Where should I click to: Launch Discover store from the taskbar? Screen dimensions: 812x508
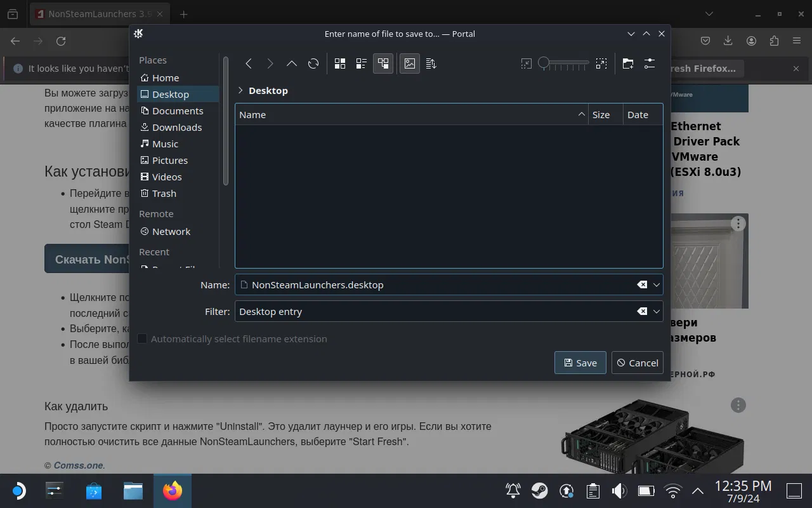(94, 491)
